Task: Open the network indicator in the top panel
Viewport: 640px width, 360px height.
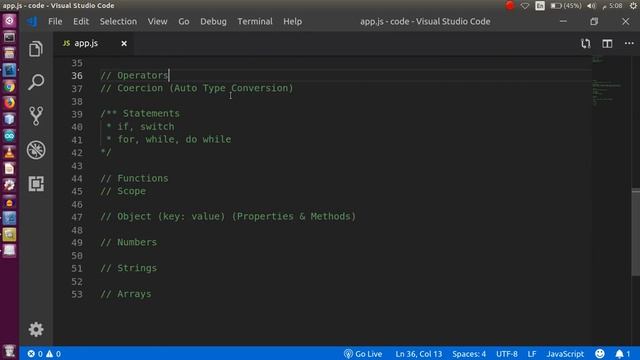Action: pyautogui.click(x=525, y=6)
